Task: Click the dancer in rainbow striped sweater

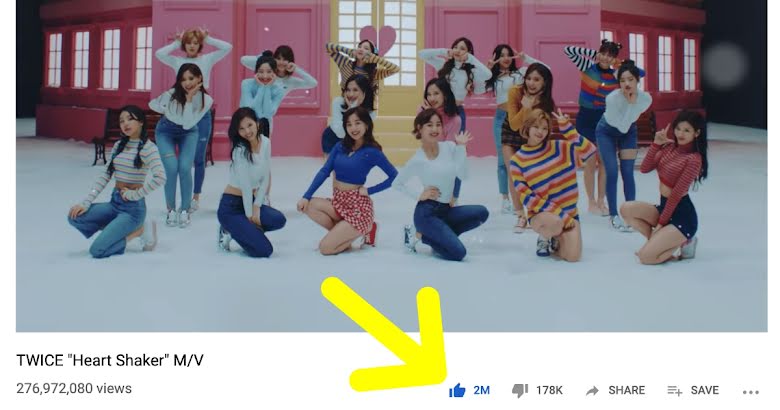Action: pyautogui.click(x=550, y=184)
